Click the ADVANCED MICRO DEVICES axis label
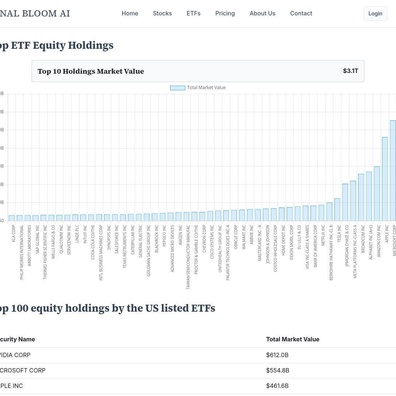This screenshot has width=396, height=396. pos(172,248)
